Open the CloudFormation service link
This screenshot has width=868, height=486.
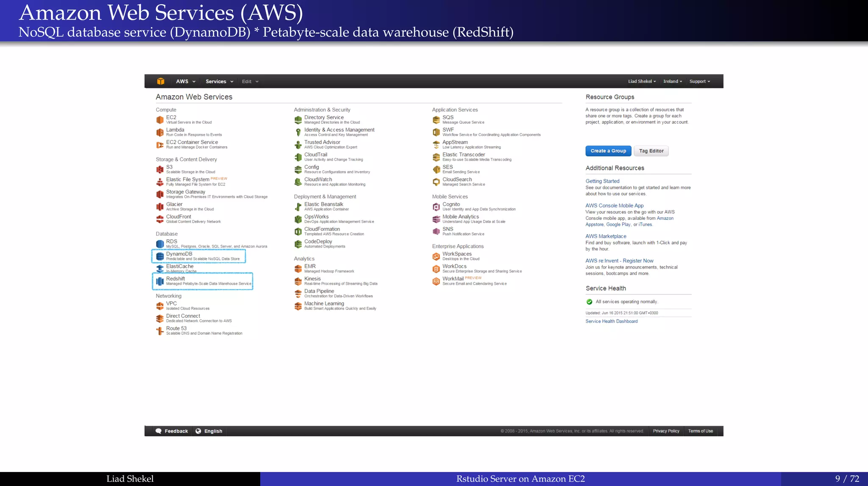(x=322, y=229)
